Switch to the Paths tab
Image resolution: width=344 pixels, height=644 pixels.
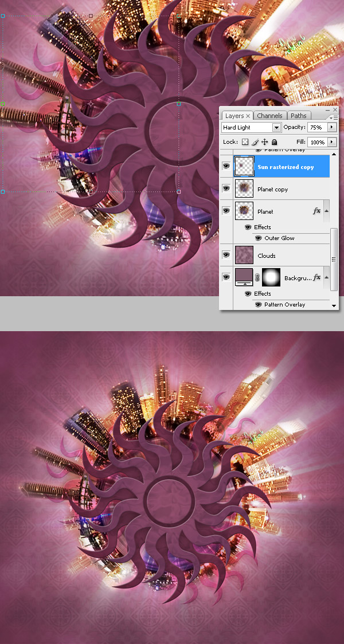pyautogui.click(x=298, y=116)
